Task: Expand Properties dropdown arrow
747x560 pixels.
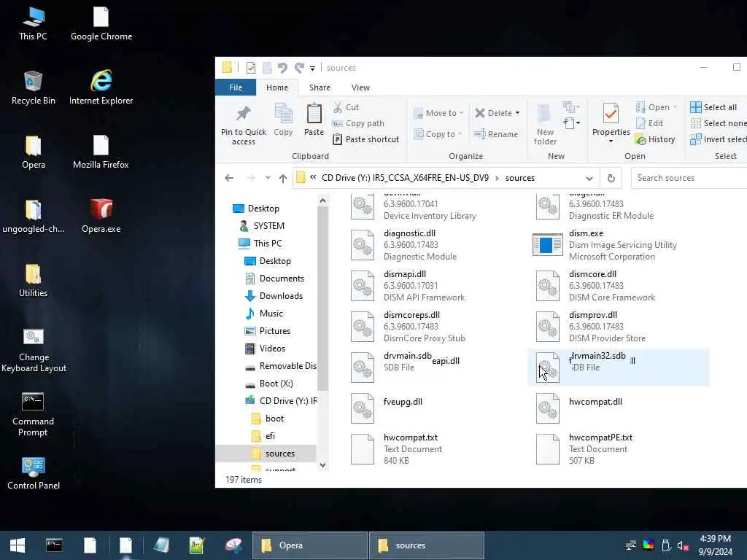Action: [x=611, y=141]
